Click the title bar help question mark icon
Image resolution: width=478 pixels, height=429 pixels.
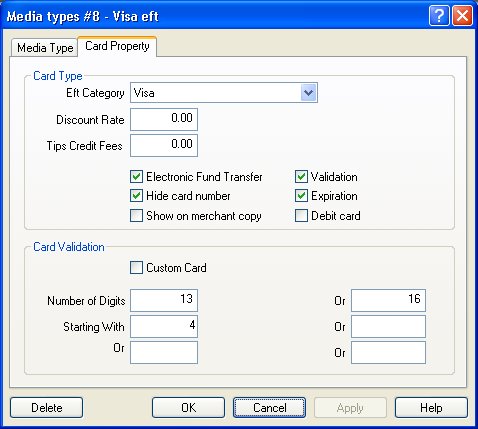[439, 15]
